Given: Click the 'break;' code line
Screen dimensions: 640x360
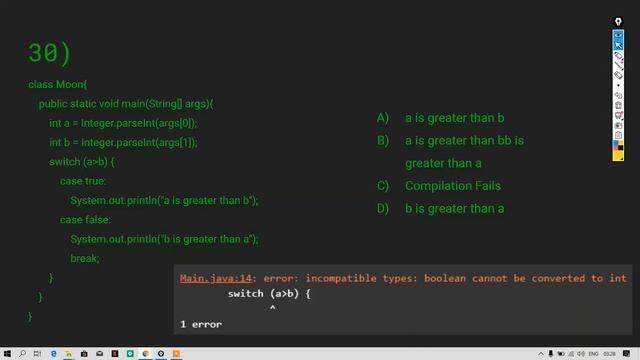Looking at the screenshot, I should pos(85,258).
